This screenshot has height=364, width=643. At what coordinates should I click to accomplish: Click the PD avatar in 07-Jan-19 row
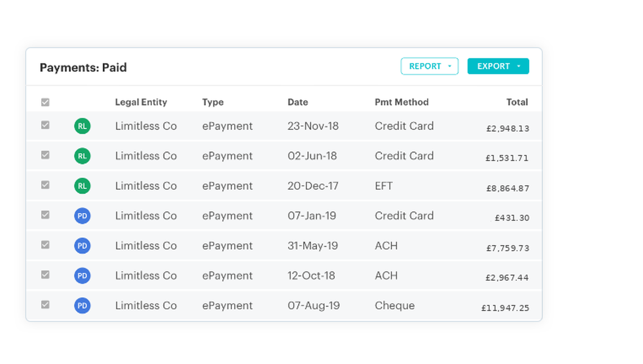tap(82, 216)
